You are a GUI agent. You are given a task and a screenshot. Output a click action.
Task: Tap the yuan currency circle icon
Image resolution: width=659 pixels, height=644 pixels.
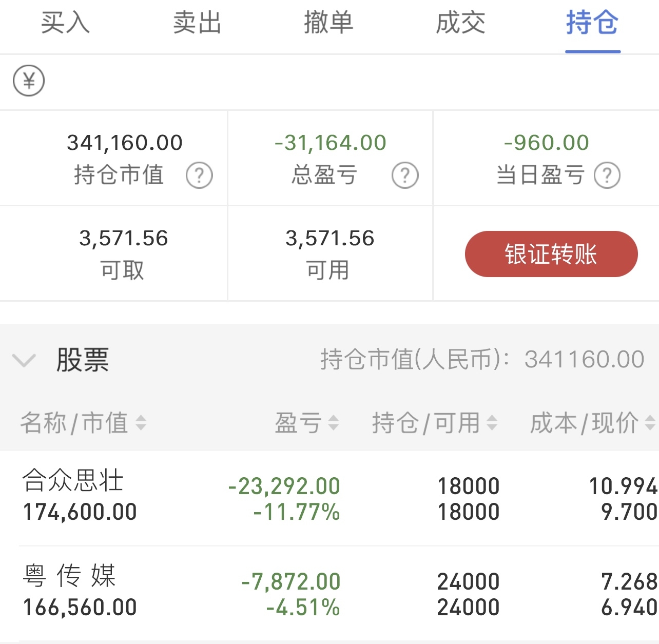(29, 81)
